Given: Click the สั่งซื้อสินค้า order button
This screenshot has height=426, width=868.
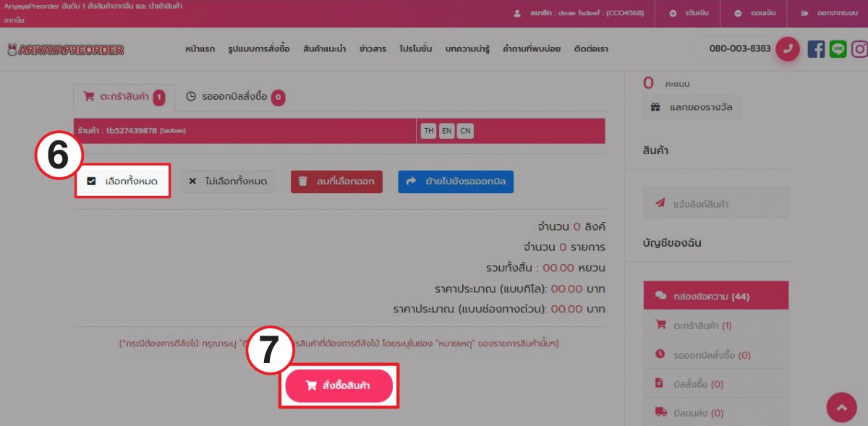Looking at the screenshot, I should (x=339, y=386).
